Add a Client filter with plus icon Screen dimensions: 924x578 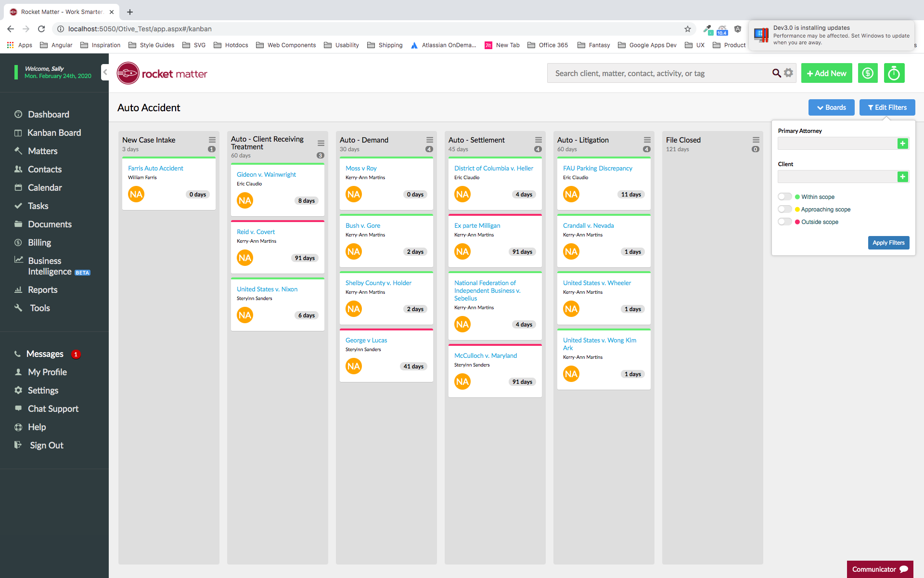(903, 177)
